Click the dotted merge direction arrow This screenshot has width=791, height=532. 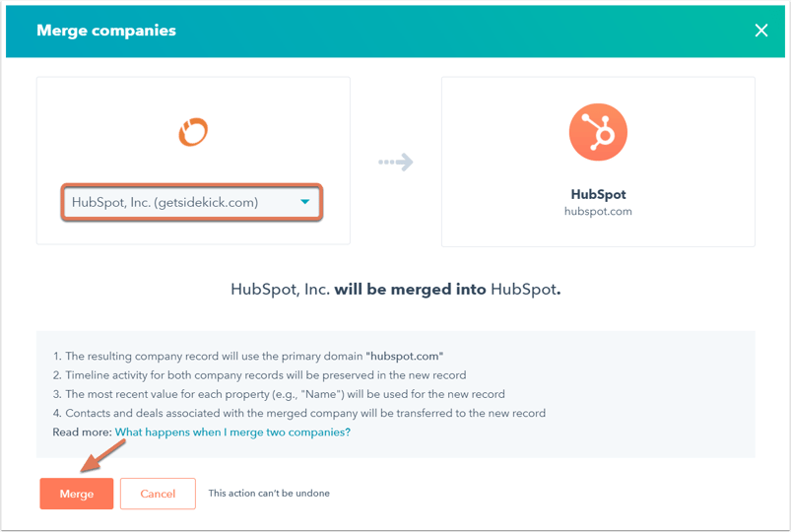[396, 162]
